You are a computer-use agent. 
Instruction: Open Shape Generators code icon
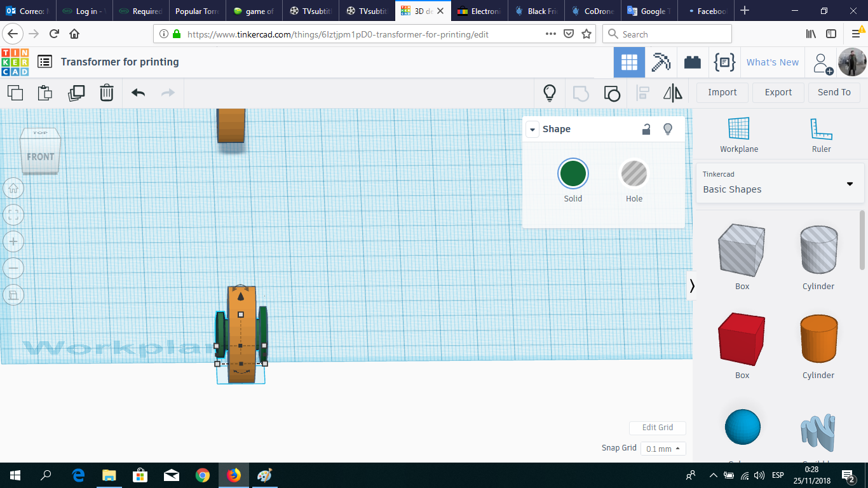724,62
